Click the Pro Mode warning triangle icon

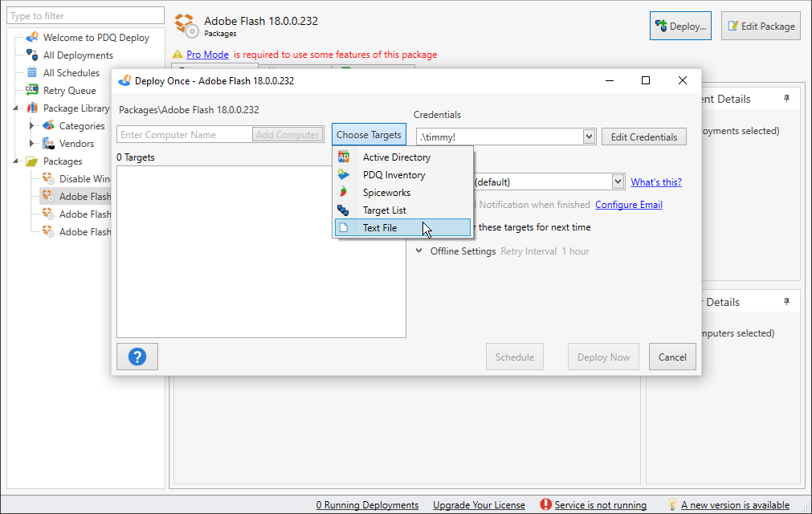pos(177,55)
